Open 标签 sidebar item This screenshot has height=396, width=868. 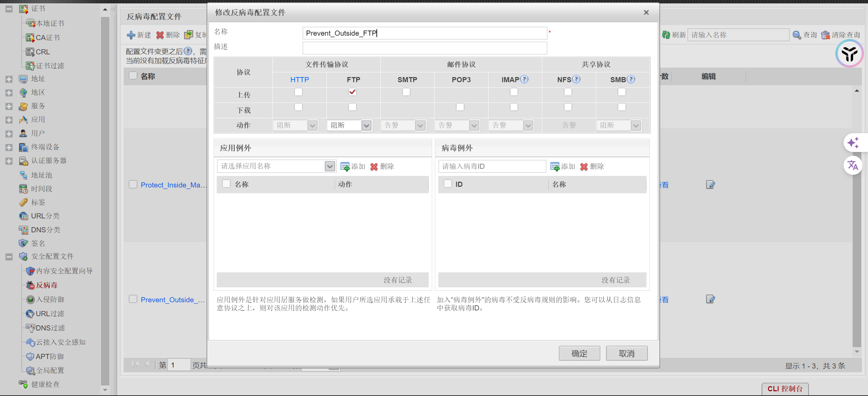tap(38, 202)
